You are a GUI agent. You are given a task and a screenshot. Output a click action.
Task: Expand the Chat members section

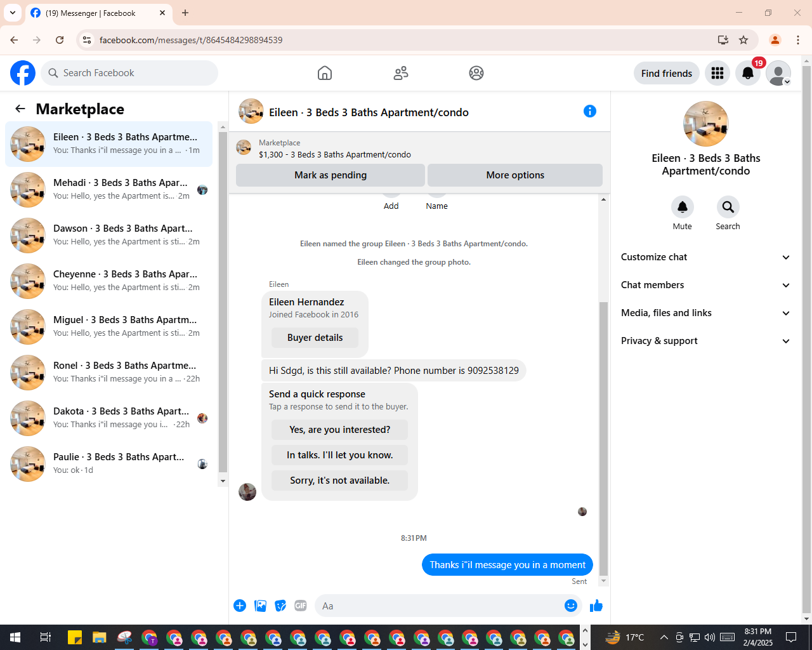tap(706, 285)
